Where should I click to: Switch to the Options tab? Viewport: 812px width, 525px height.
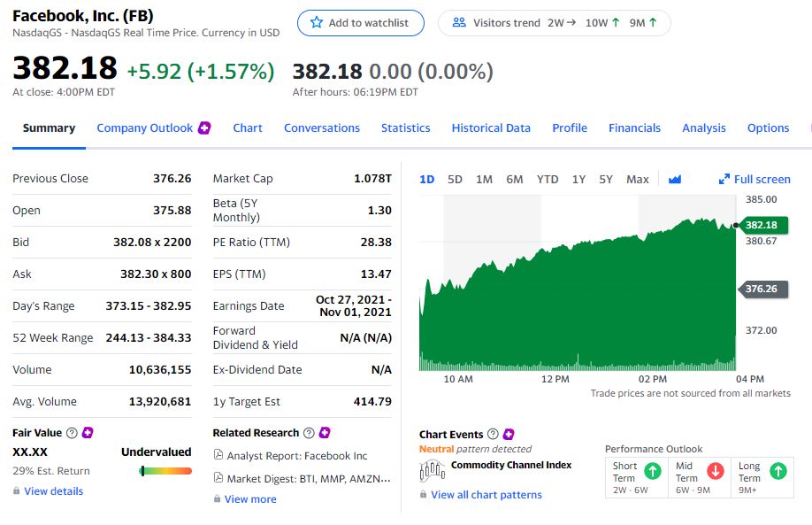coord(768,128)
